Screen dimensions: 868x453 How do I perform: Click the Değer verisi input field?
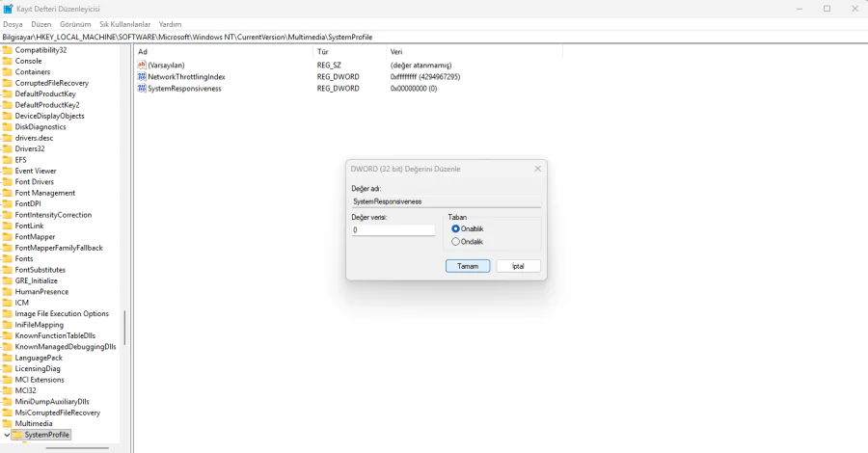393,229
